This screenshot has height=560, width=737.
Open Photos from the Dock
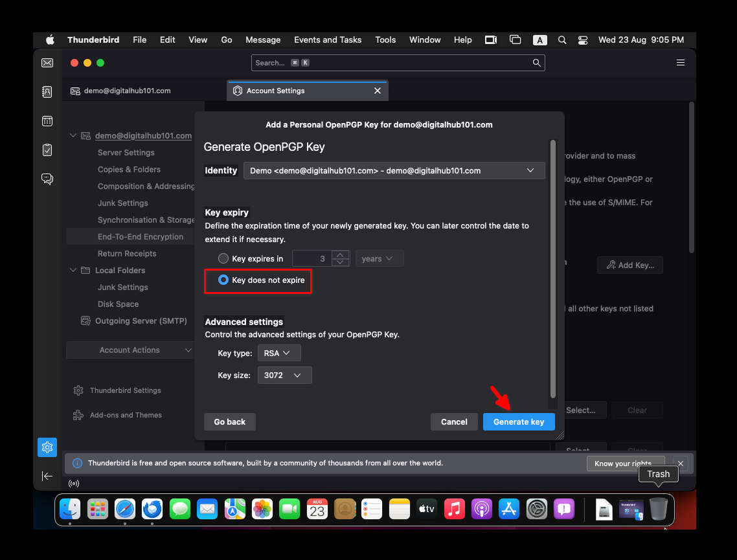point(262,509)
